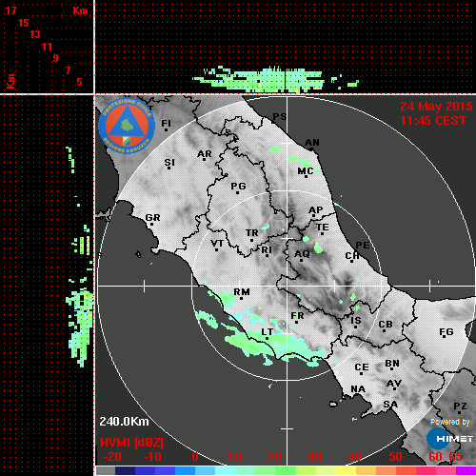This screenshot has width=476, height=476.
Task: Click the PG city label
Action: (x=238, y=186)
